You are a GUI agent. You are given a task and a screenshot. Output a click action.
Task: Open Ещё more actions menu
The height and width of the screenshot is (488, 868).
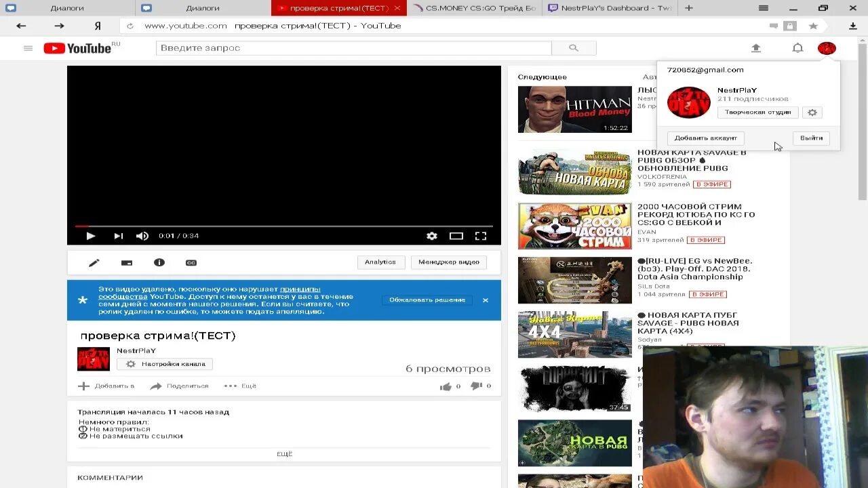pyautogui.click(x=241, y=386)
